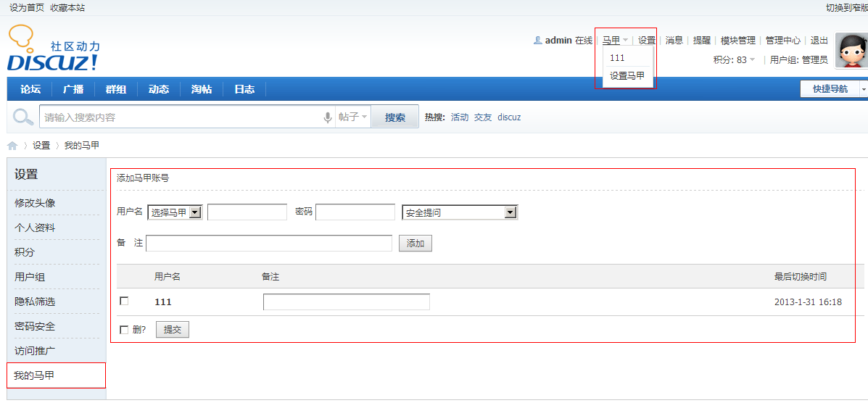This screenshot has width=868, height=403.
Task: Click the microphone voice search icon
Action: tap(328, 117)
